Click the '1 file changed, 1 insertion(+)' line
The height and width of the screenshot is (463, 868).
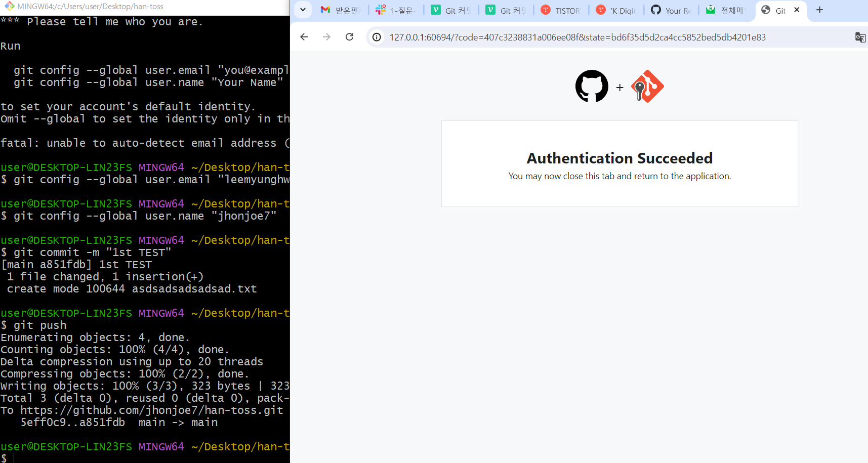click(105, 276)
